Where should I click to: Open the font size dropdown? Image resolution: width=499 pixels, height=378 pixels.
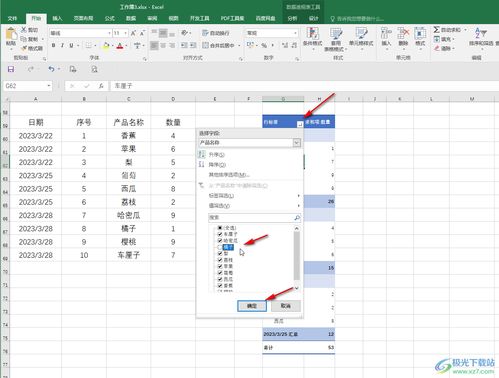click(125, 33)
